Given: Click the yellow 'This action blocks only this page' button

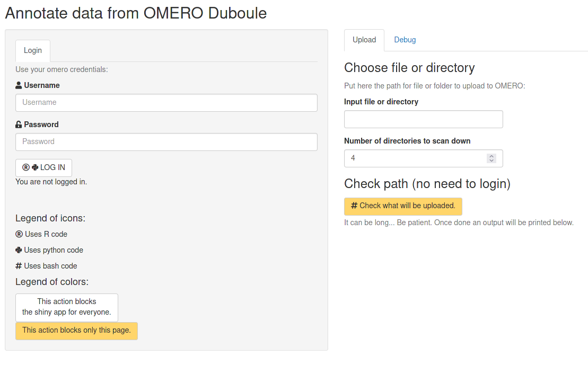Looking at the screenshot, I should [76, 331].
